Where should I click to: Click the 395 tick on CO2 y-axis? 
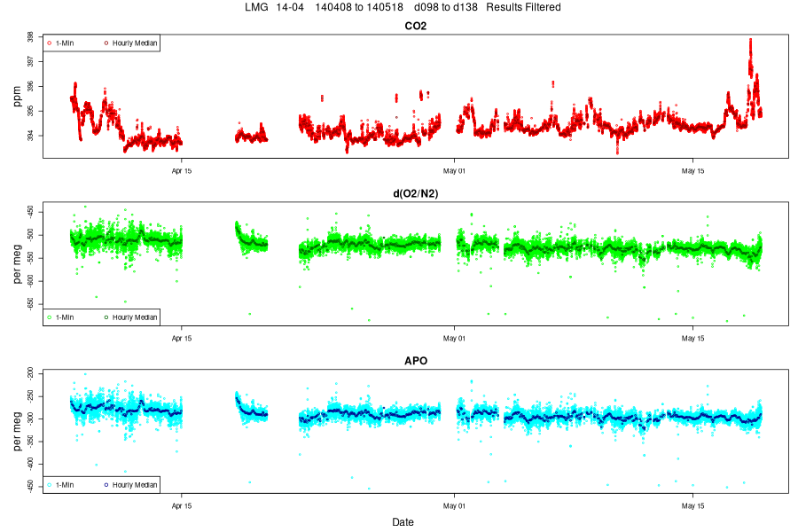(x=30, y=111)
